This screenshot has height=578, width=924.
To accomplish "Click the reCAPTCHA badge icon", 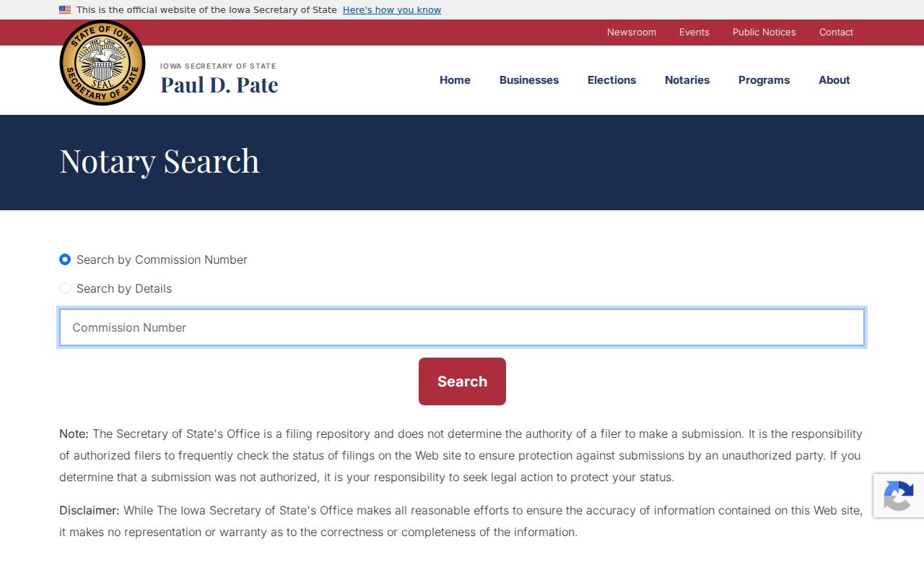I will click(x=899, y=496).
